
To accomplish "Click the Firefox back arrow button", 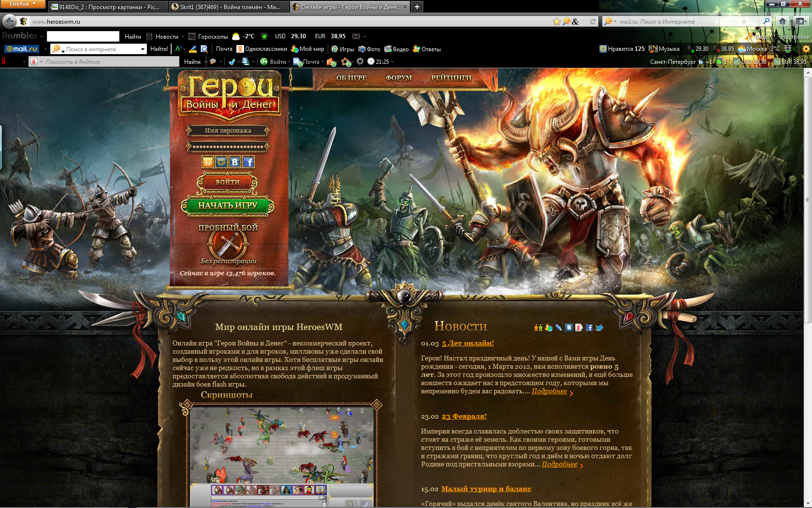I will click(x=9, y=21).
